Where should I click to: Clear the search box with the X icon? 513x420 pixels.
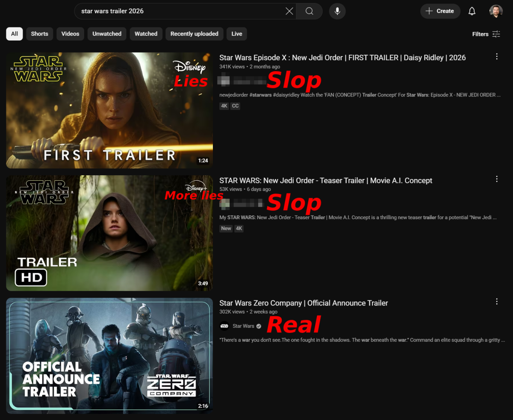click(x=289, y=11)
